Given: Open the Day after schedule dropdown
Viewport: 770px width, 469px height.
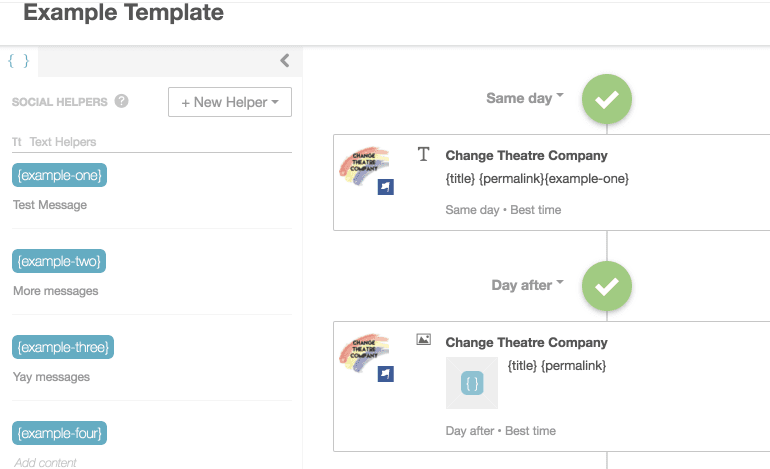Looking at the screenshot, I should coord(527,285).
